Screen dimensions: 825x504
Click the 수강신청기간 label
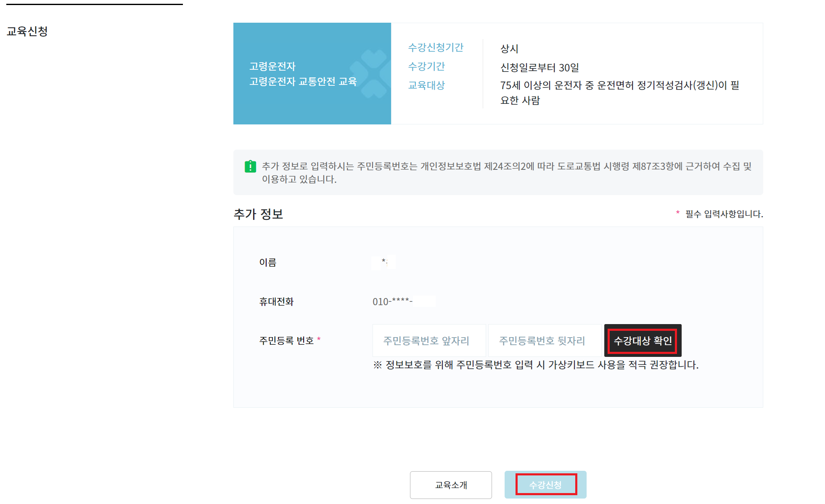[x=436, y=47]
